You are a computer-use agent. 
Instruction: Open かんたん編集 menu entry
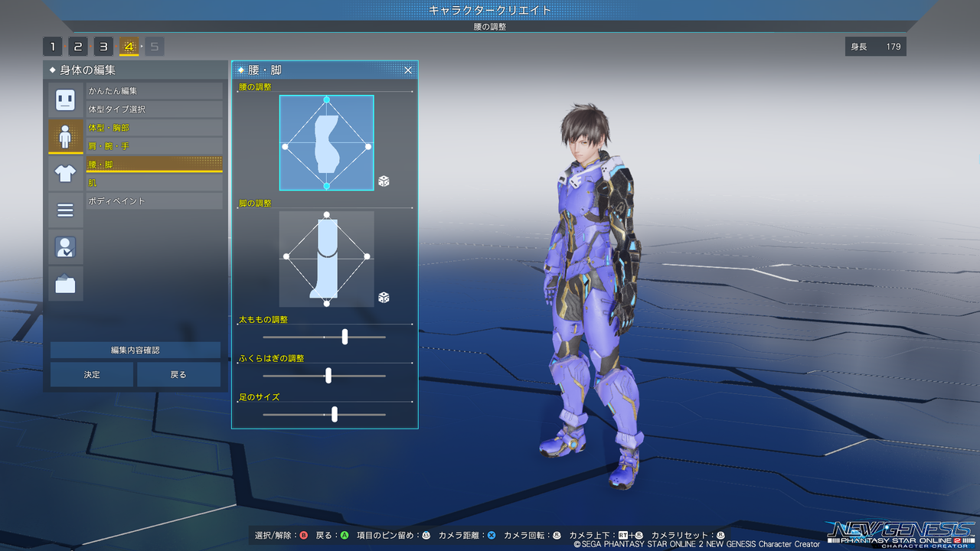[x=154, y=91]
